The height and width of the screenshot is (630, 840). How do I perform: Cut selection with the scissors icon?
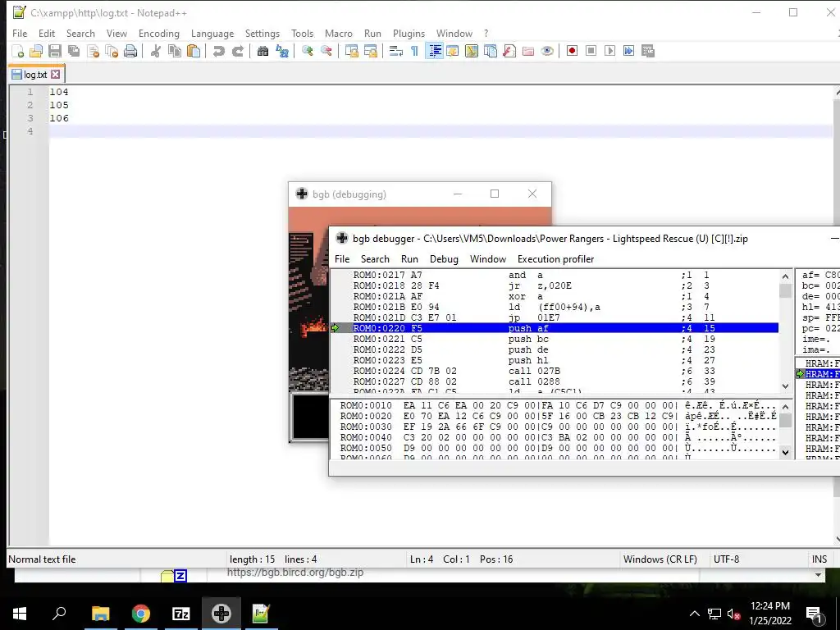pos(155,51)
